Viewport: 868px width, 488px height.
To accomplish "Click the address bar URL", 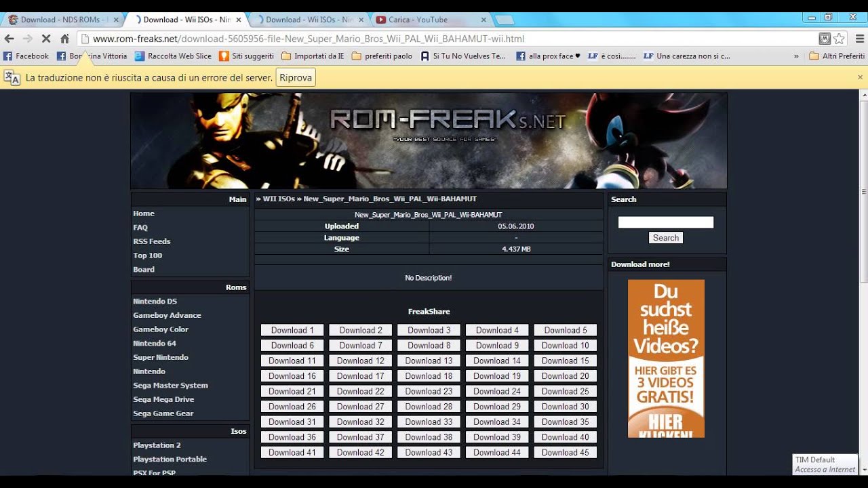I will click(309, 39).
